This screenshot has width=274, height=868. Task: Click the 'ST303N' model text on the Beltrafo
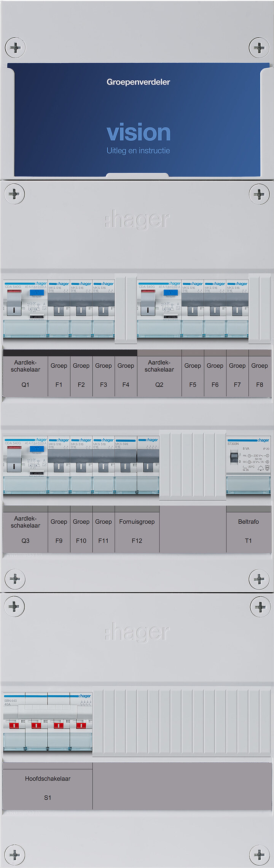coord(233,444)
